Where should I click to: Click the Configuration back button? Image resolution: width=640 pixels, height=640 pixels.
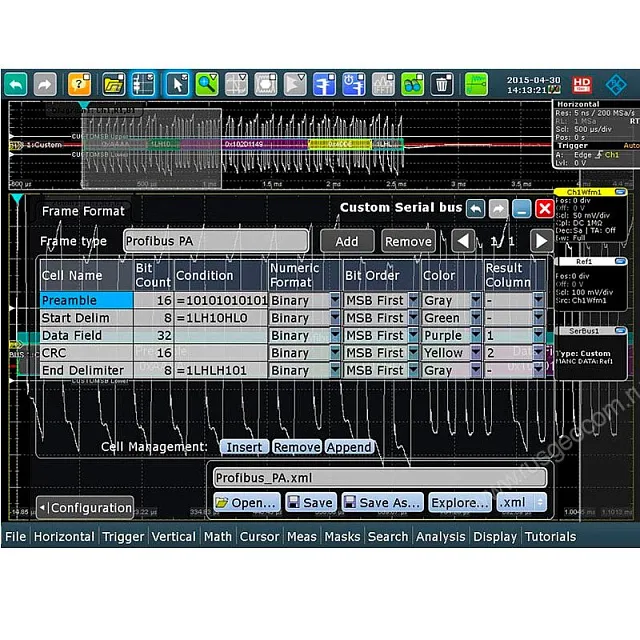tap(85, 508)
